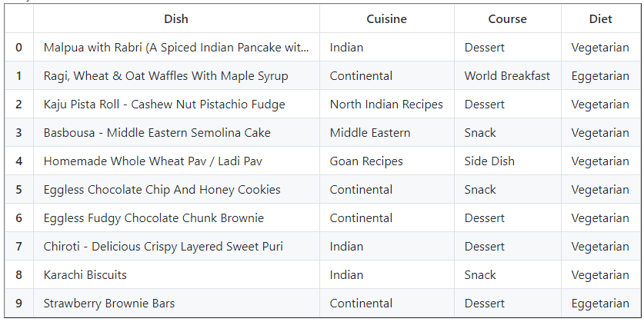
Task: Select the World Breakfast course cell
Action: [507, 76]
